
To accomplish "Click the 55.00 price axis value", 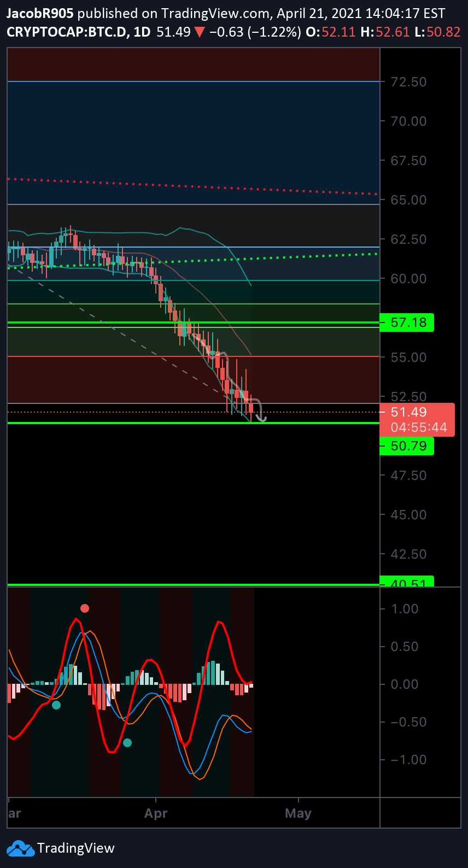I will (409, 357).
